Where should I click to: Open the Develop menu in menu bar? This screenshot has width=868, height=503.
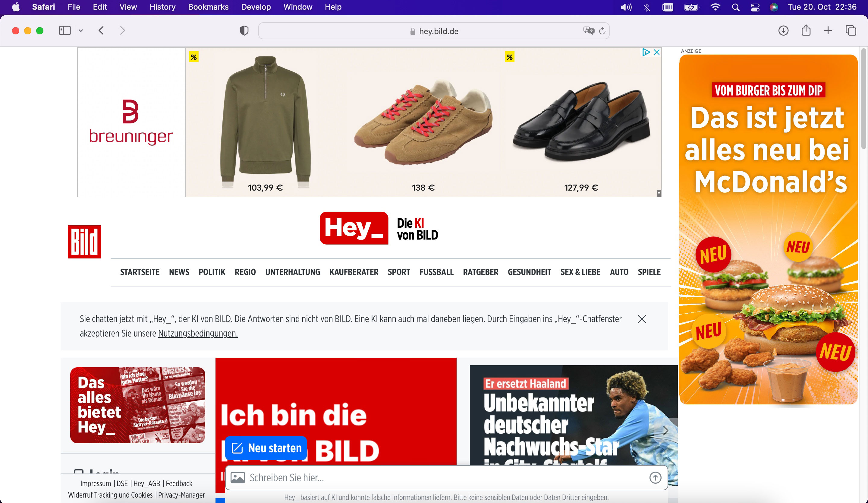point(256,7)
